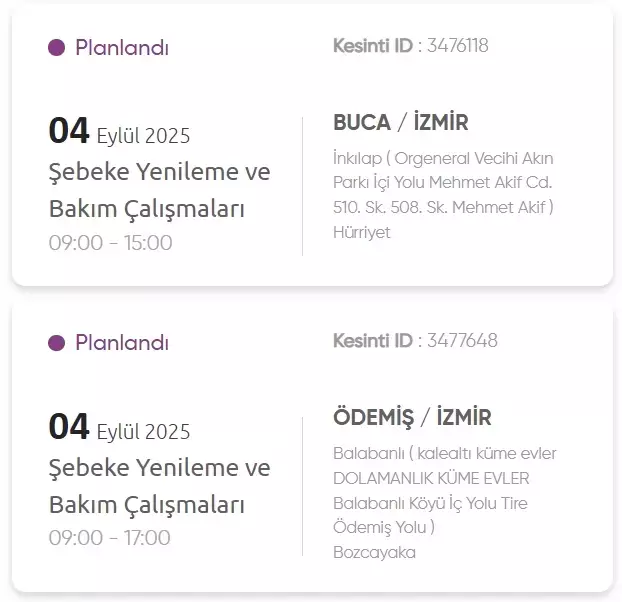
Task: Click the second card's 04 Eylül 2025 date
Action: coord(119,428)
